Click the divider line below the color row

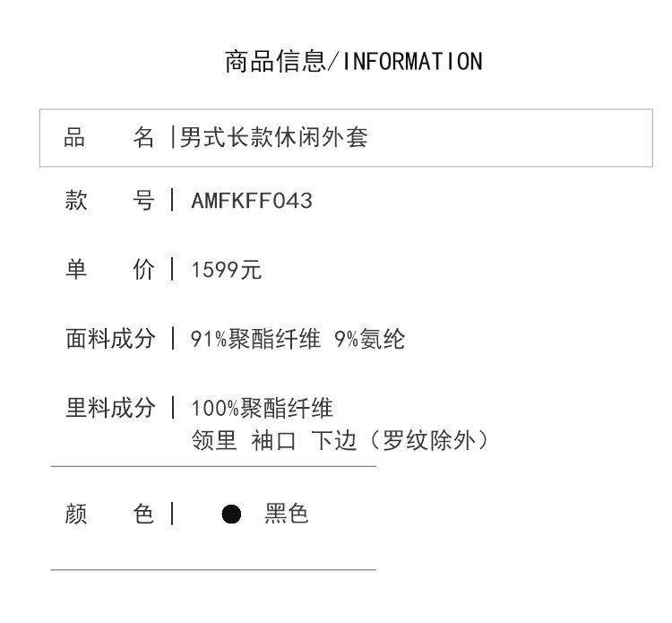tap(213, 569)
